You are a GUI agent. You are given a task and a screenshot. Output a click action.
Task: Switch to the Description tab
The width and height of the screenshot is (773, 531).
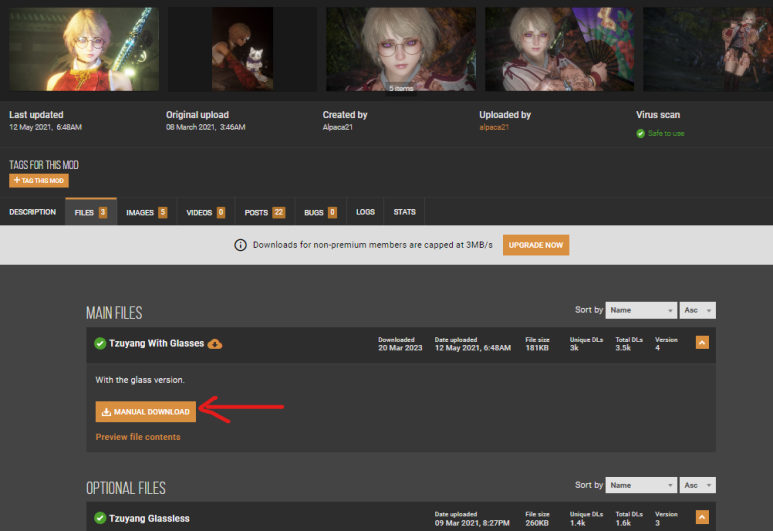33,212
